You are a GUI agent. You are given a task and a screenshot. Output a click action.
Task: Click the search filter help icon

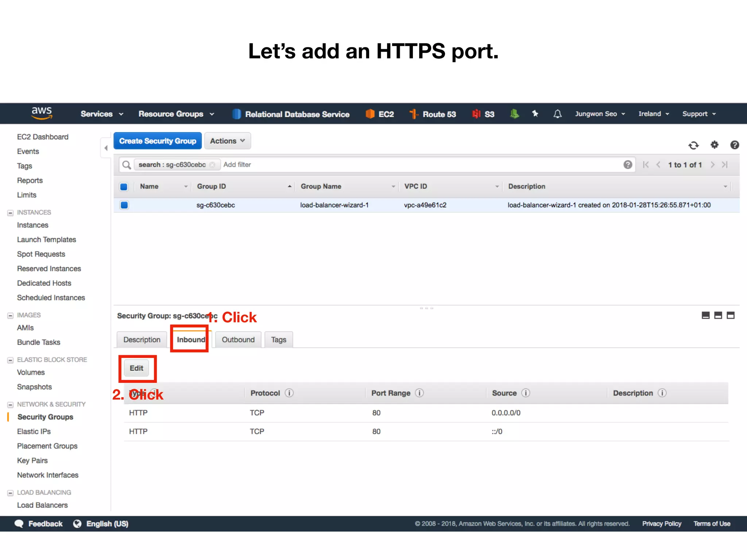(628, 164)
